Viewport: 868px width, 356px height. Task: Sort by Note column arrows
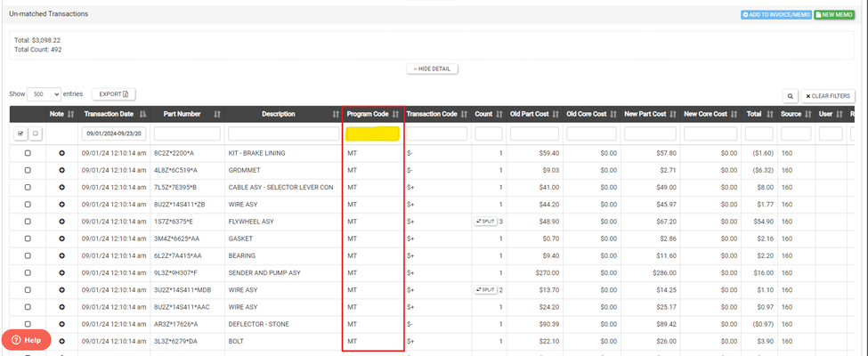(70, 114)
